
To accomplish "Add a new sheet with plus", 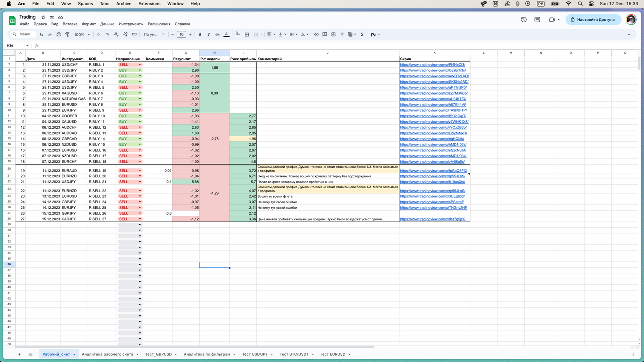I will point(20,354).
